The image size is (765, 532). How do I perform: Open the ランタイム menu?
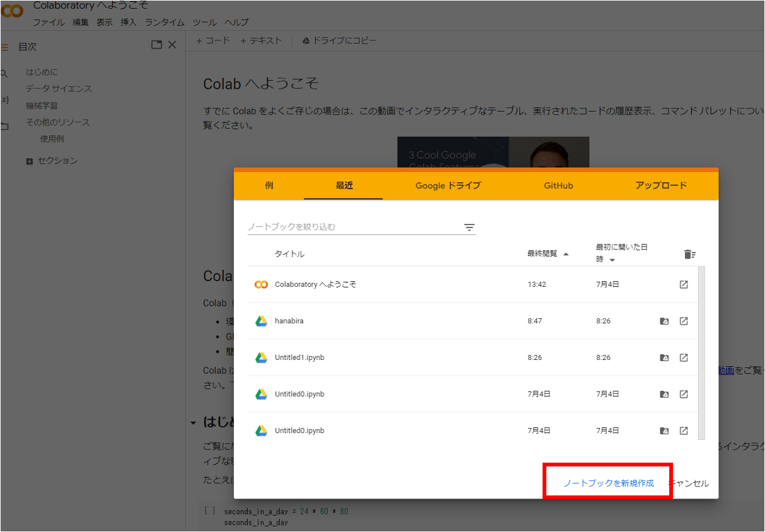click(x=164, y=22)
